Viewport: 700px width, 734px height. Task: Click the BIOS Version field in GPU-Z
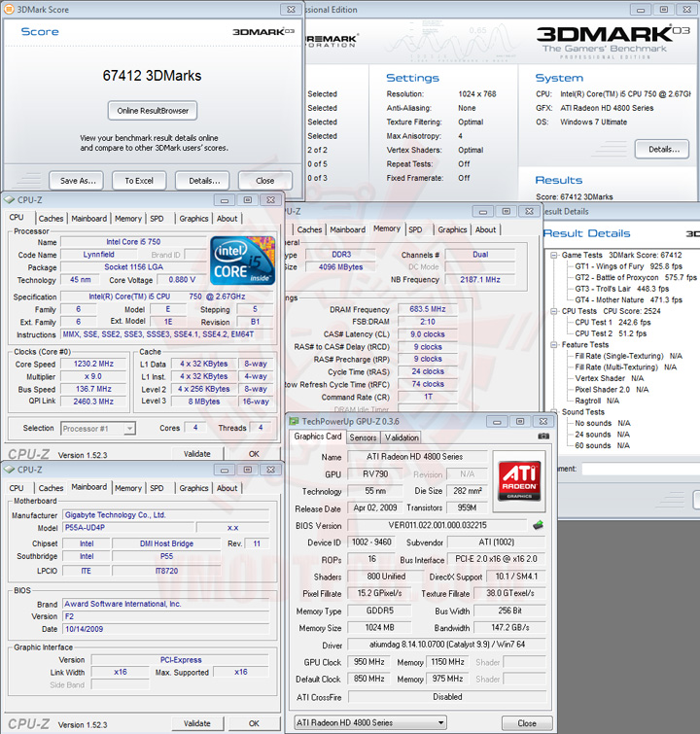(x=437, y=525)
